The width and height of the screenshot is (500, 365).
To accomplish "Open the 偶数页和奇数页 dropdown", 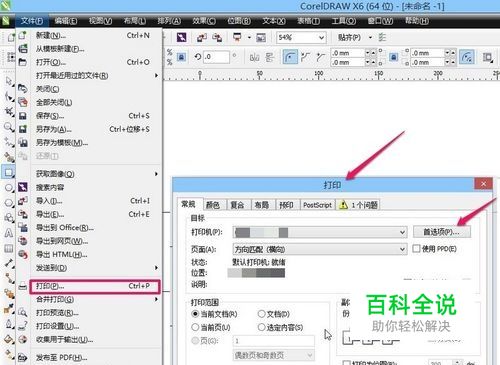I will pyautogui.click(x=310, y=355).
